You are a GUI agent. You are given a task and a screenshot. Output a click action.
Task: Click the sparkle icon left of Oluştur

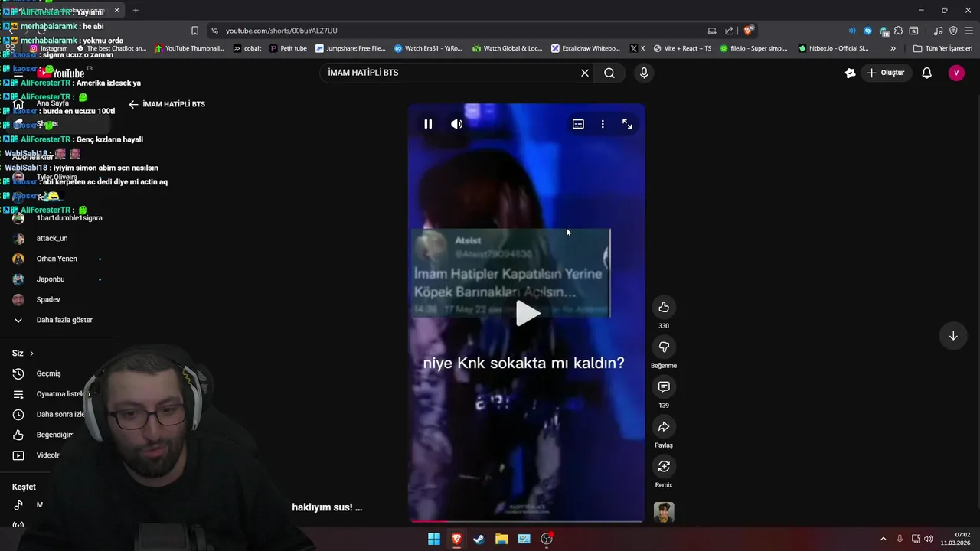click(850, 73)
